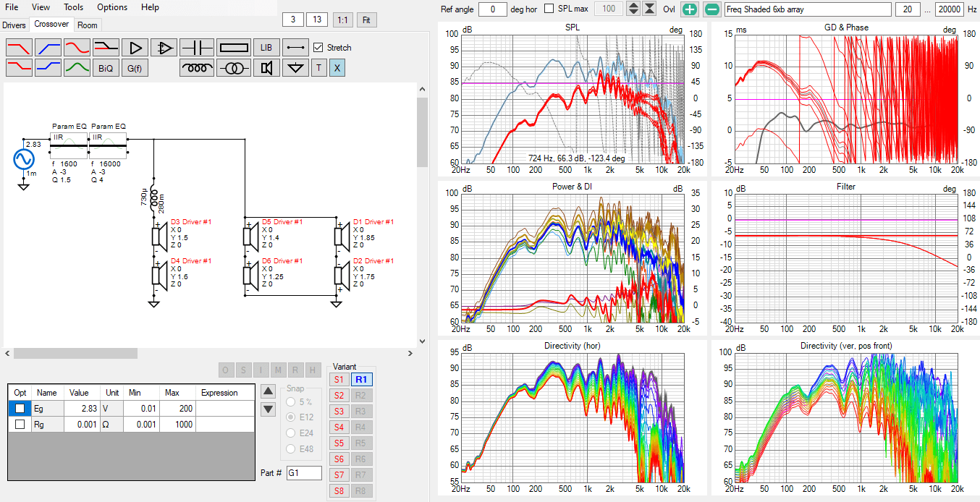Image resolution: width=980 pixels, height=502 pixels.
Task: Open the Help menu
Action: point(151,7)
